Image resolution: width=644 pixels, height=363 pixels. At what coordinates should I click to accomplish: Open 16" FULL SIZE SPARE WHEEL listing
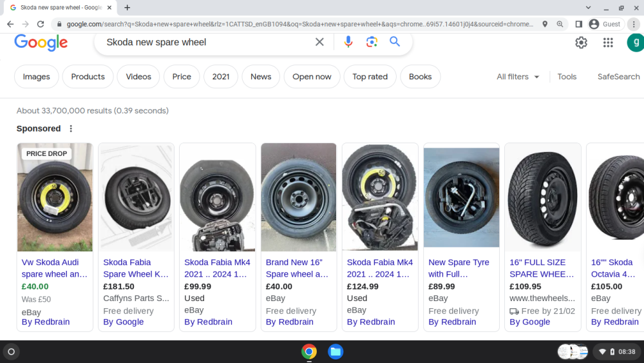(x=542, y=268)
